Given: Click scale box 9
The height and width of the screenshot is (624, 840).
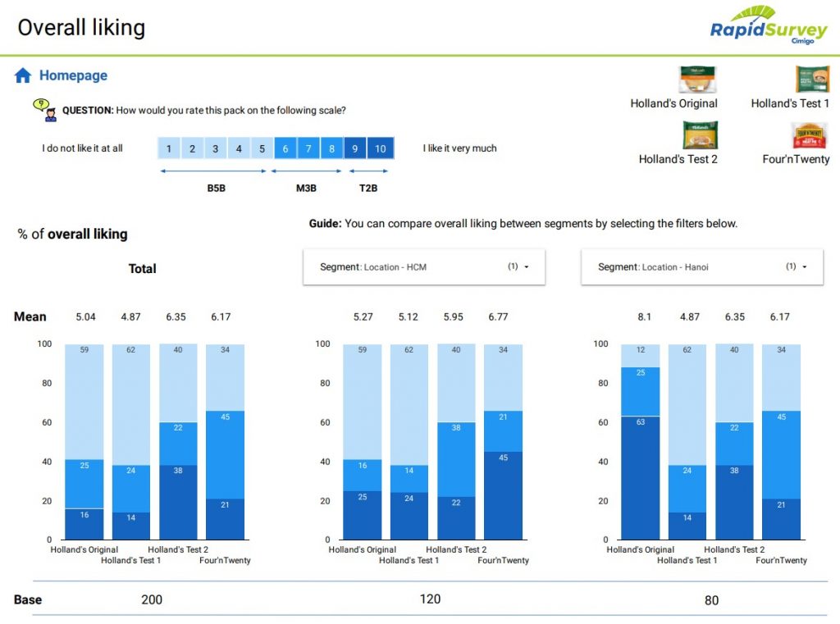Looking at the screenshot, I should (354, 148).
